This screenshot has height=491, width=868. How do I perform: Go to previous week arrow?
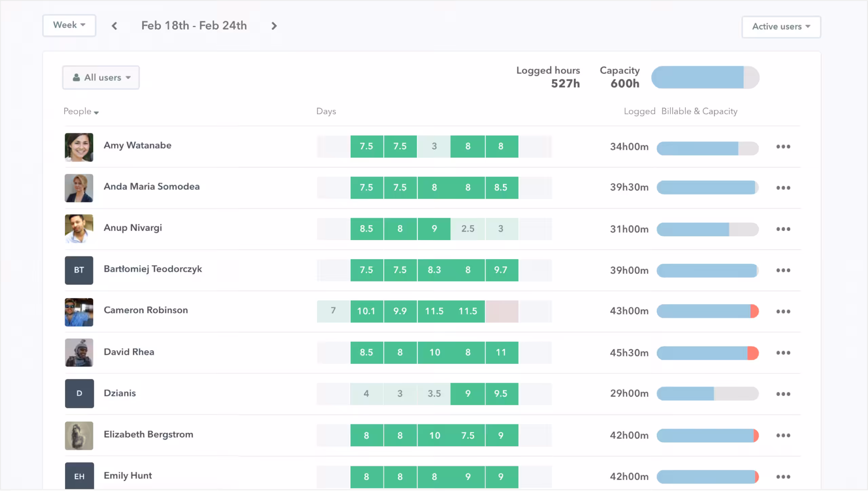114,26
